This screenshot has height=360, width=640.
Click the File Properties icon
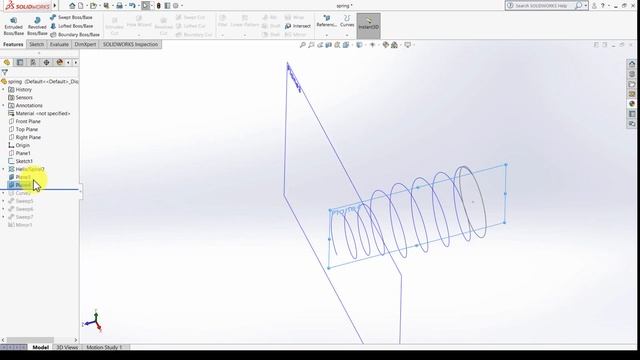(167, 6)
